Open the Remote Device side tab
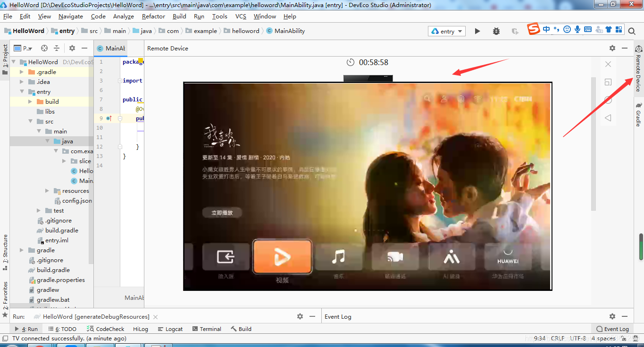The image size is (644, 347). pos(638,69)
